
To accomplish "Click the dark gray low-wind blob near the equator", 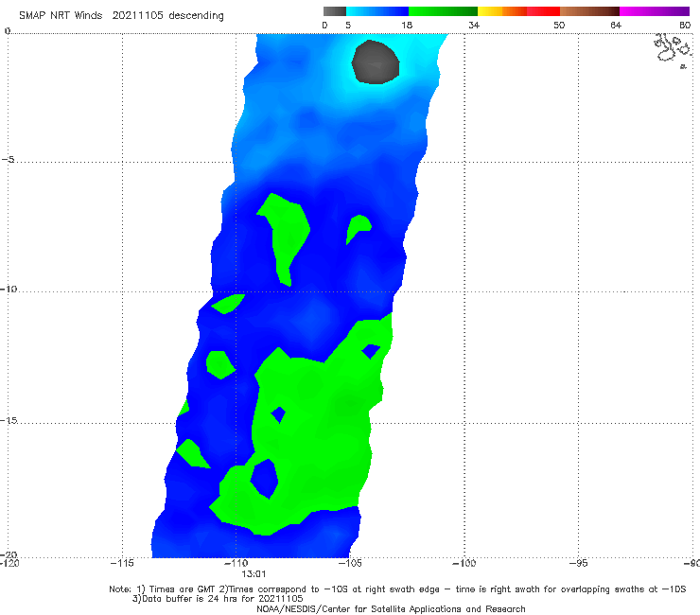I will (376, 62).
